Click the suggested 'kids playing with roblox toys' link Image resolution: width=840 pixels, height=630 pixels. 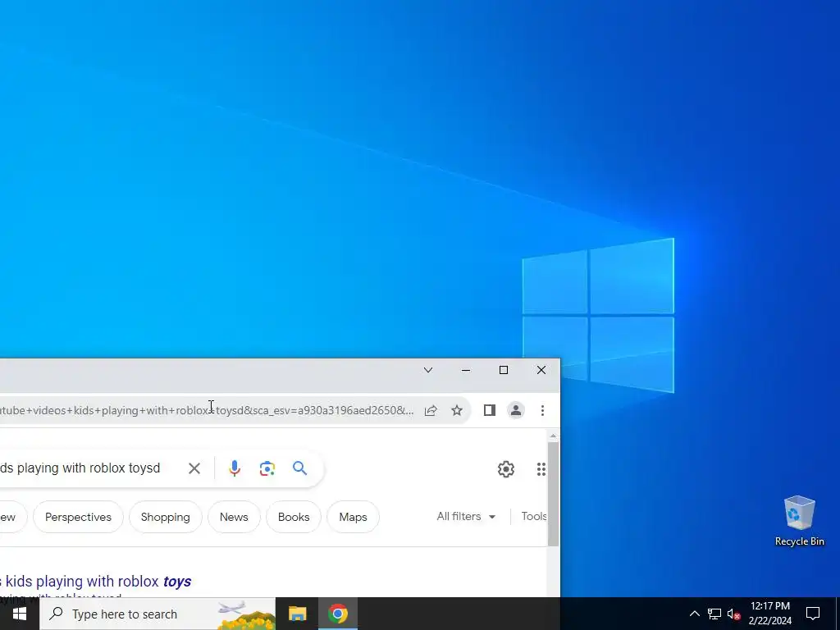pyautogui.click(x=95, y=582)
